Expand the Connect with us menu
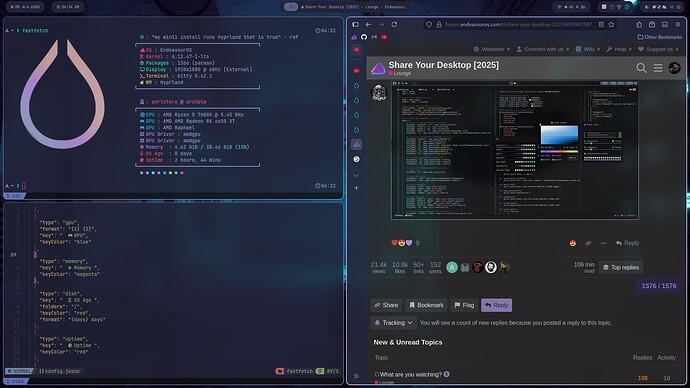690x388 pixels. [x=543, y=49]
